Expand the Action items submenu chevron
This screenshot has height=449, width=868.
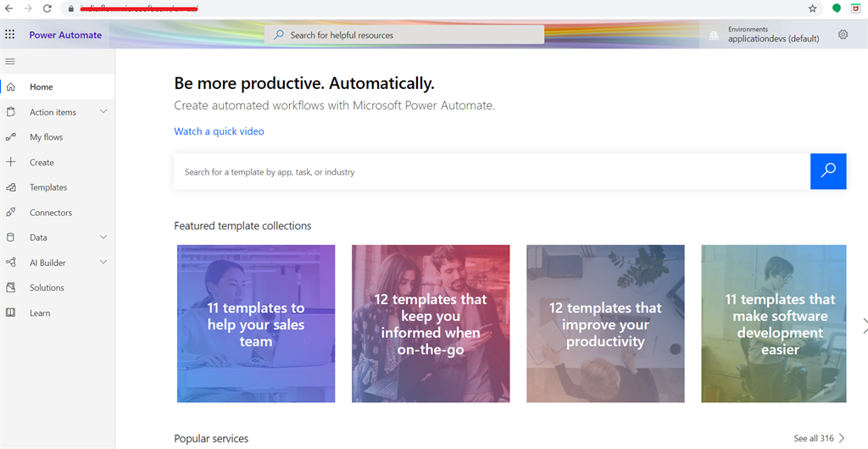103,112
